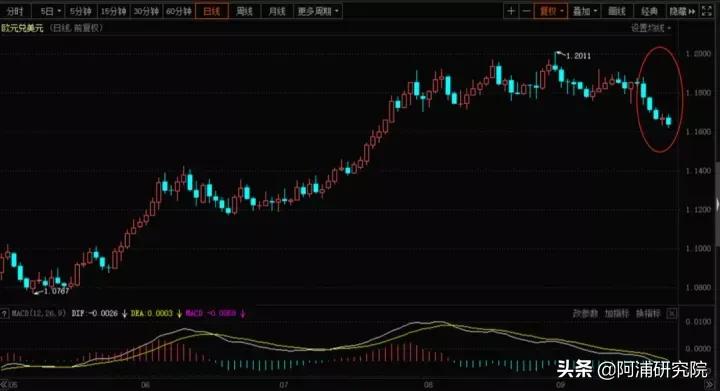Click the 1.2000 price axis label
The height and width of the screenshot is (391, 720).
698,54
